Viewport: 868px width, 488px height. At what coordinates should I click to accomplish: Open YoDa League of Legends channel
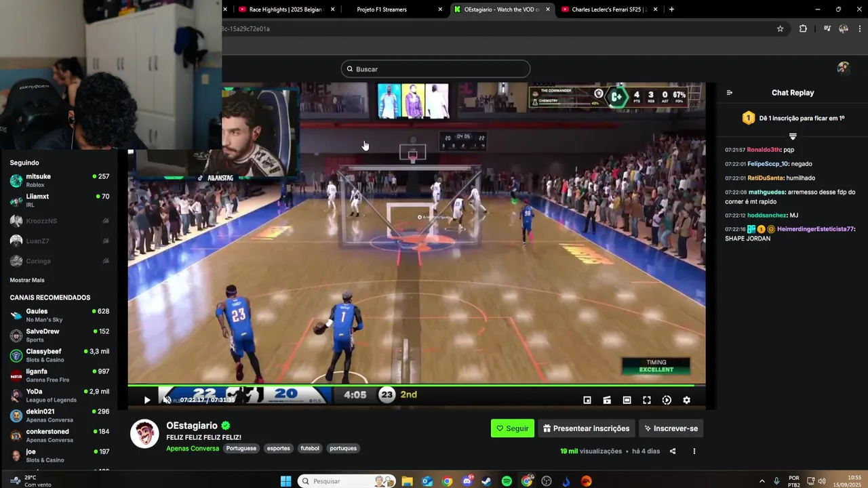59,395
